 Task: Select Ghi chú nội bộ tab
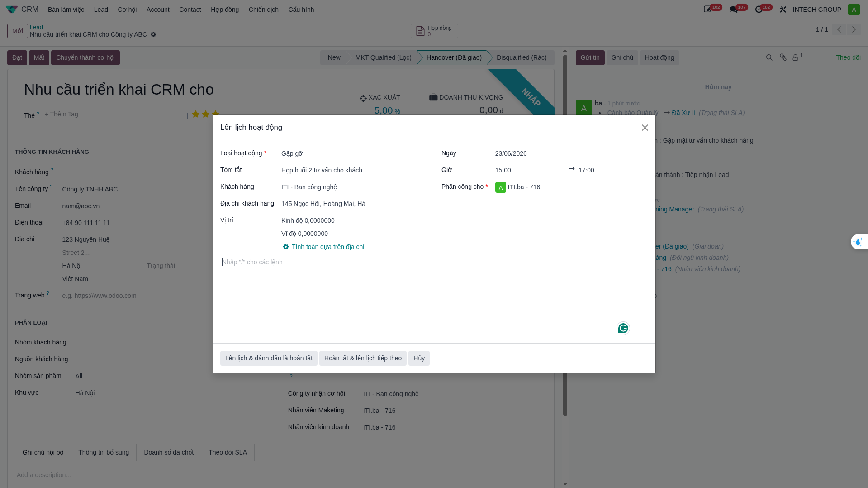click(43, 452)
